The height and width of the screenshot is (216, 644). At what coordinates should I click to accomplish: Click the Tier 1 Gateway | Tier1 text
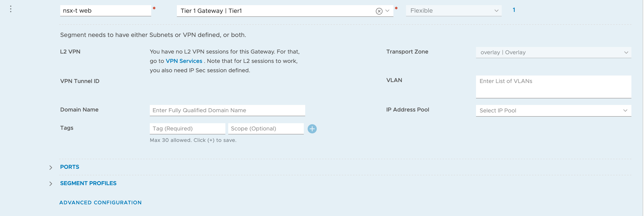click(211, 11)
